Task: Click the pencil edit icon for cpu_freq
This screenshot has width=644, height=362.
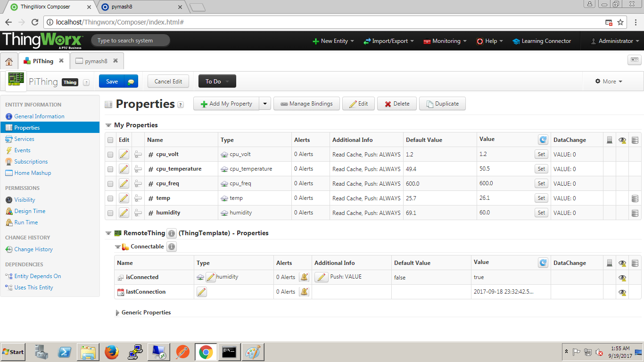Action: coord(124,183)
